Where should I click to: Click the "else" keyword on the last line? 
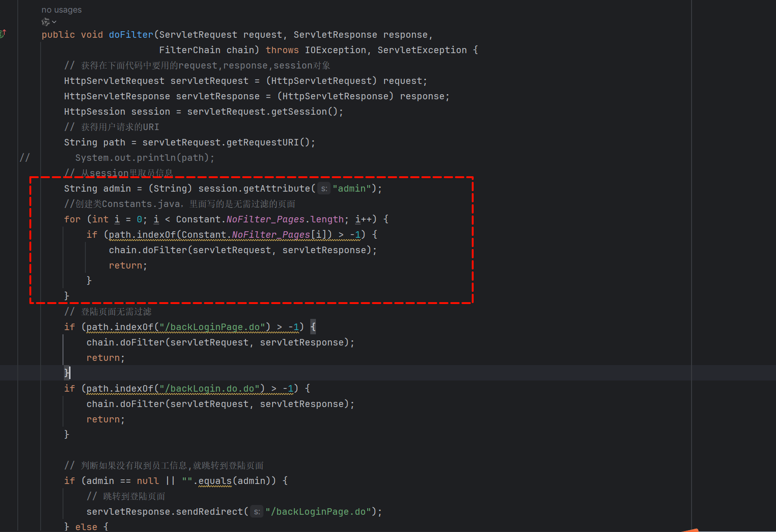point(86,527)
